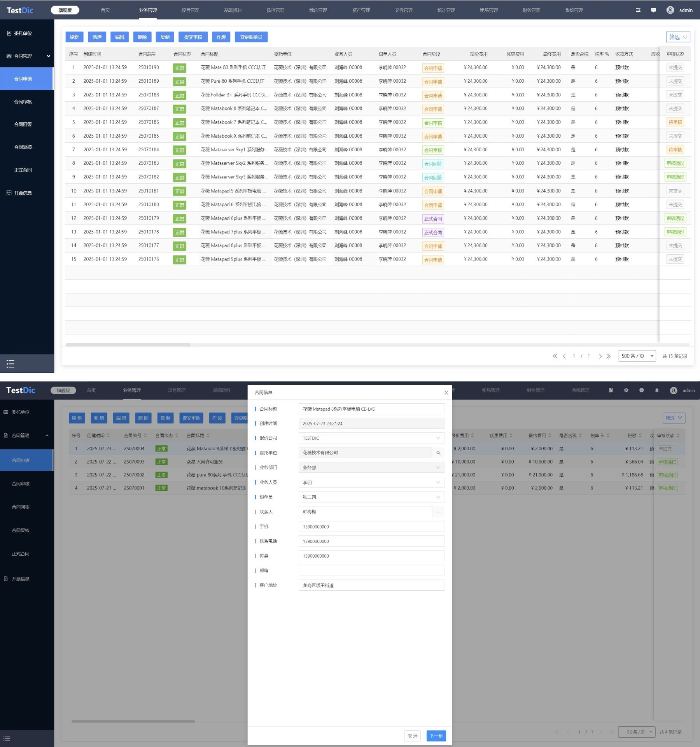Click the ellipsis icon in the 联系人 field
This screenshot has height=747, width=700.
pos(438,512)
